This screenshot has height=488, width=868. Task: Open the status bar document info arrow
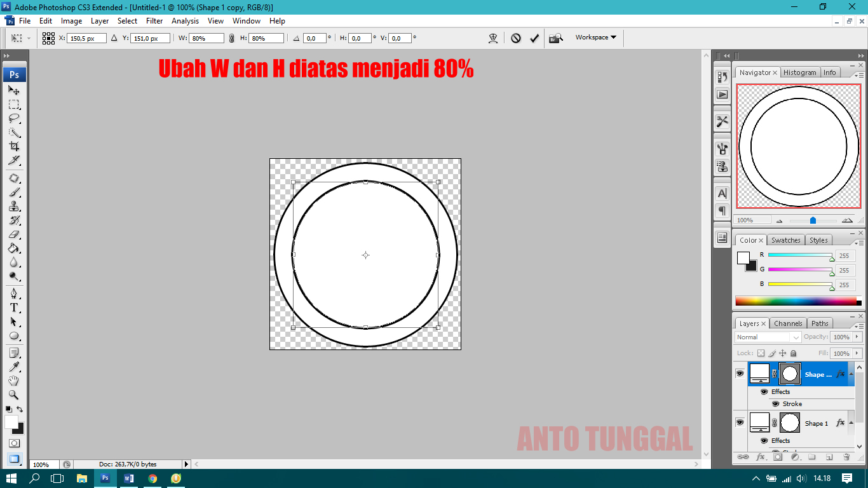[x=186, y=464]
